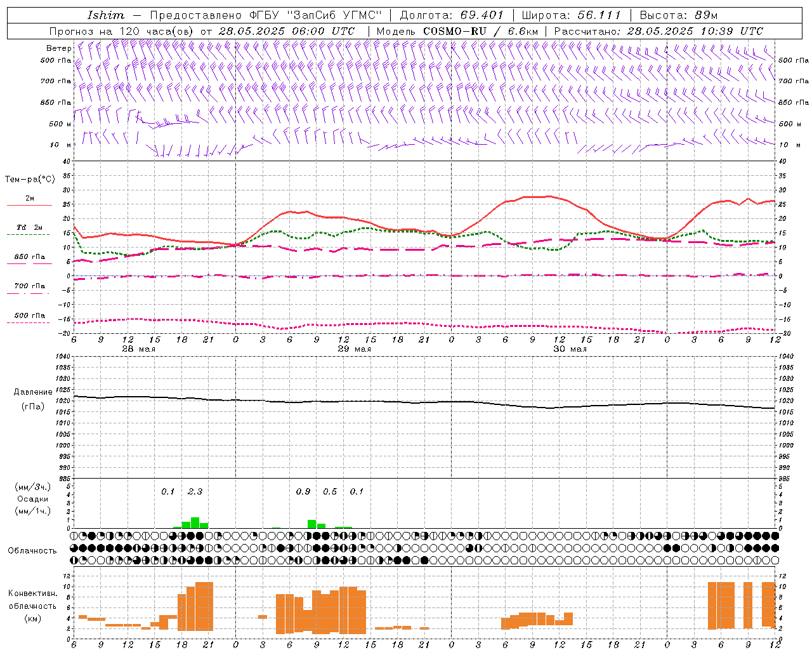Click the Тем-ра(°C) temperature panel label

(30, 180)
